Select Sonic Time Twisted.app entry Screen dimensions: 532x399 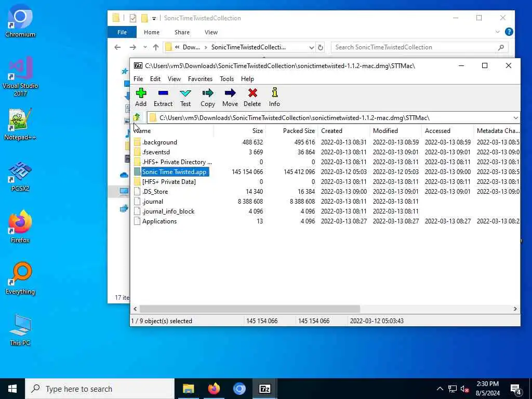click(x=175, y=171)
